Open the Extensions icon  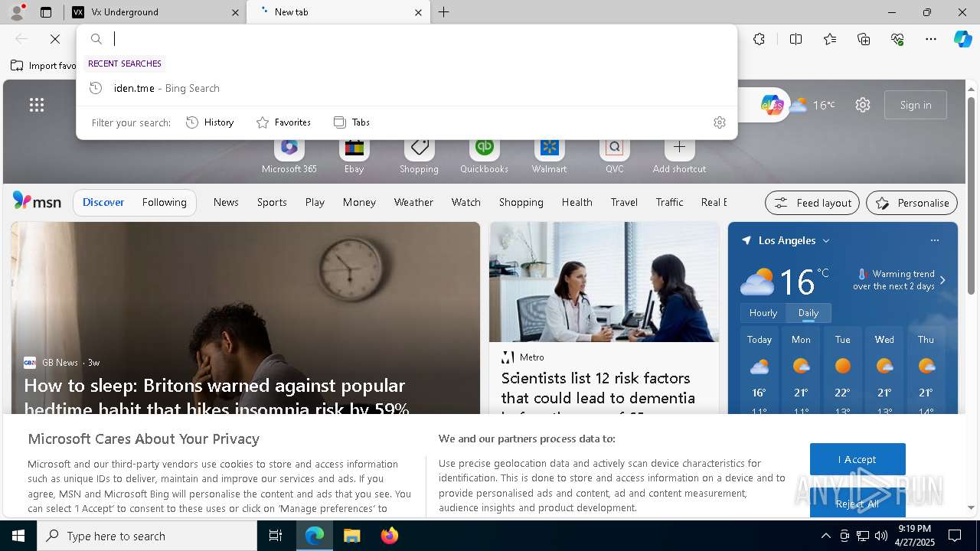(x=759, y=39)
